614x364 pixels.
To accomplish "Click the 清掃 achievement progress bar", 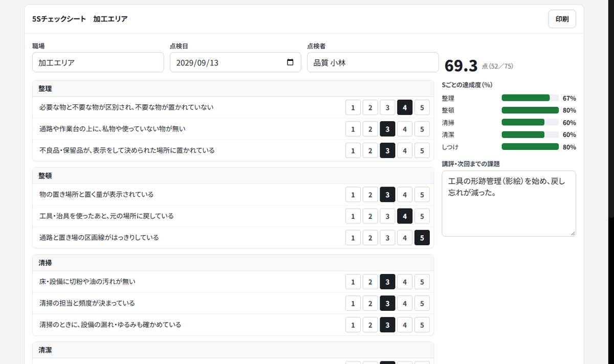I will pyautogui.click(x=530, y=122).
